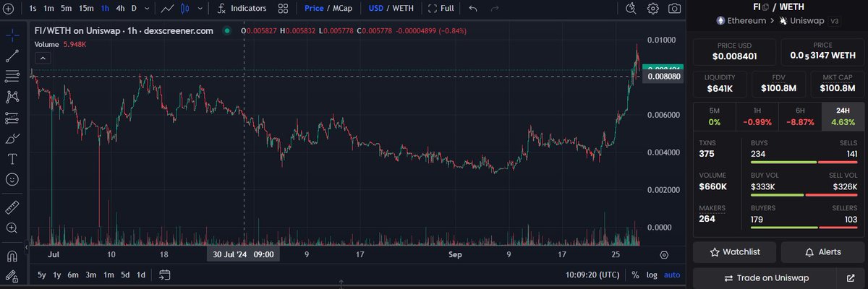
Task: Select the trend line drawing tool
Action: [12, 55]
